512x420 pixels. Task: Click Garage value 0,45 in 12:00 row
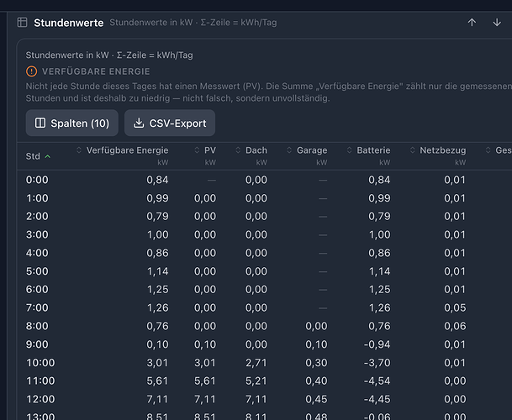[316, 399]
